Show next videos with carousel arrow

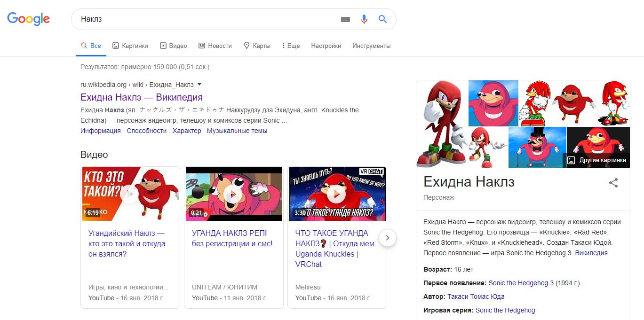[x=387, y=238]
